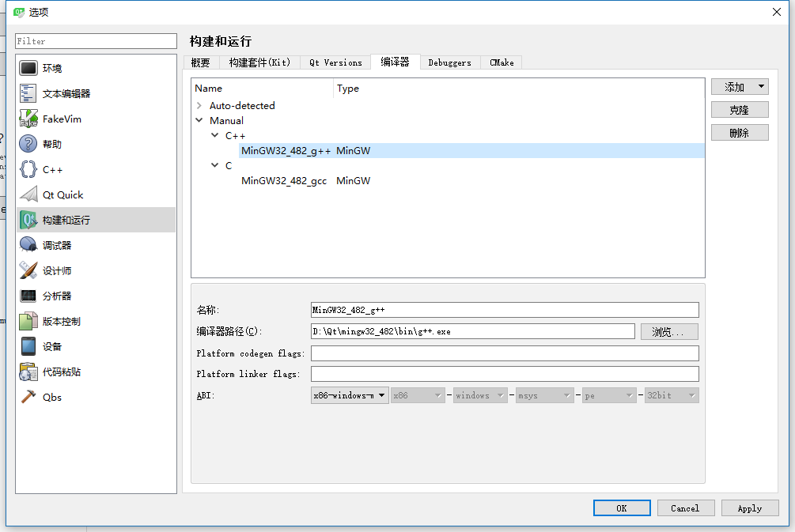795x532 pixels.
Task: Click the 编译器路径 path field
Action: (472, 331)
